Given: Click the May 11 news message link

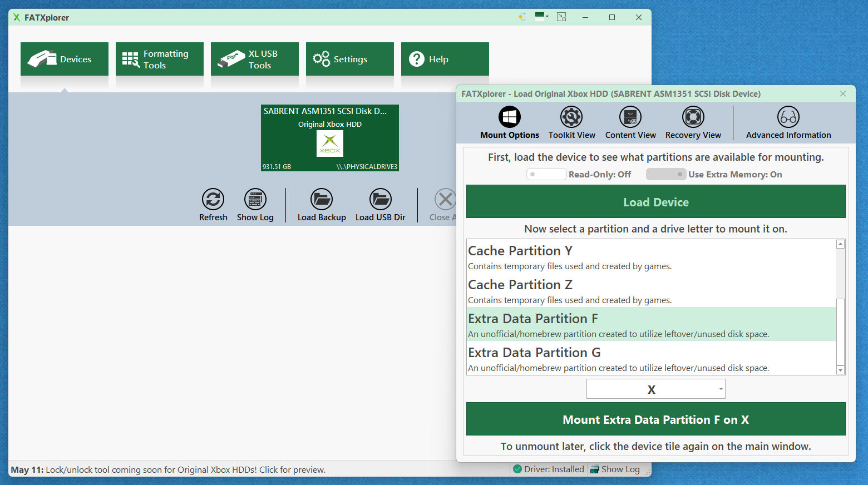Looking at the screenshot, I should 168,470.
